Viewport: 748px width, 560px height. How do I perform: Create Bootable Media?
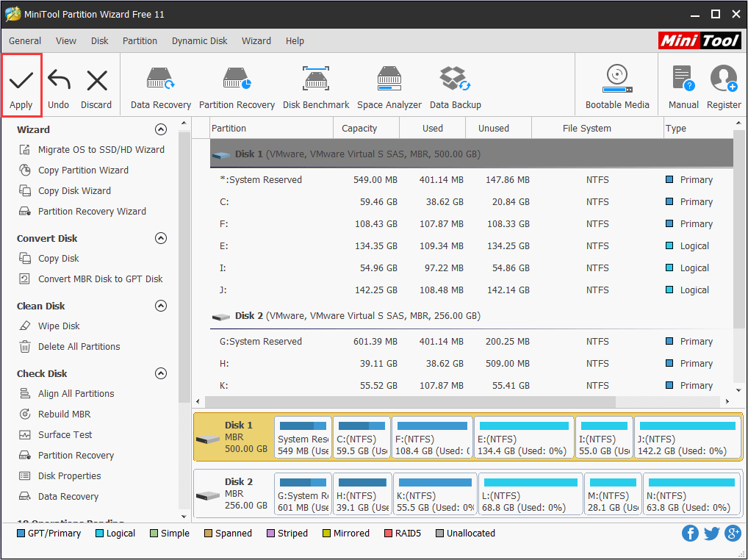point(617,87)
